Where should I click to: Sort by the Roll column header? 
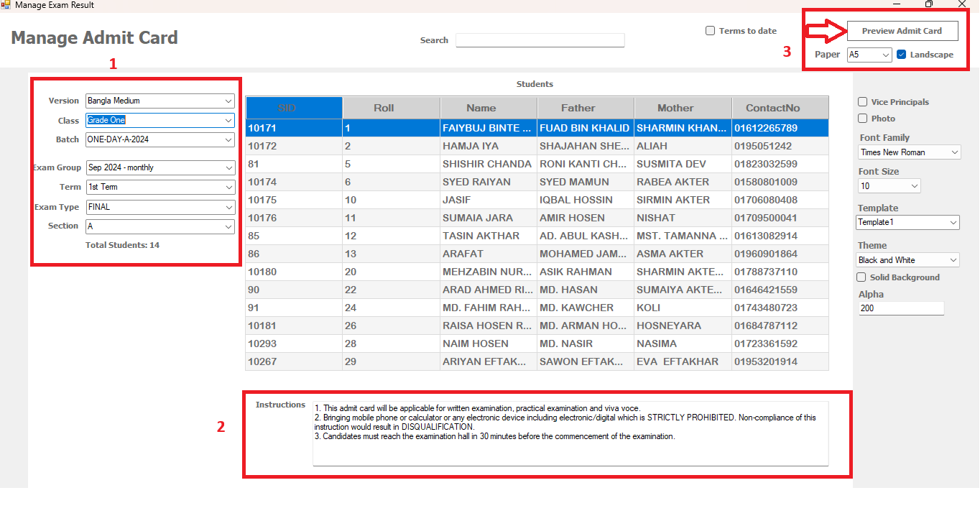coord(392,108)
